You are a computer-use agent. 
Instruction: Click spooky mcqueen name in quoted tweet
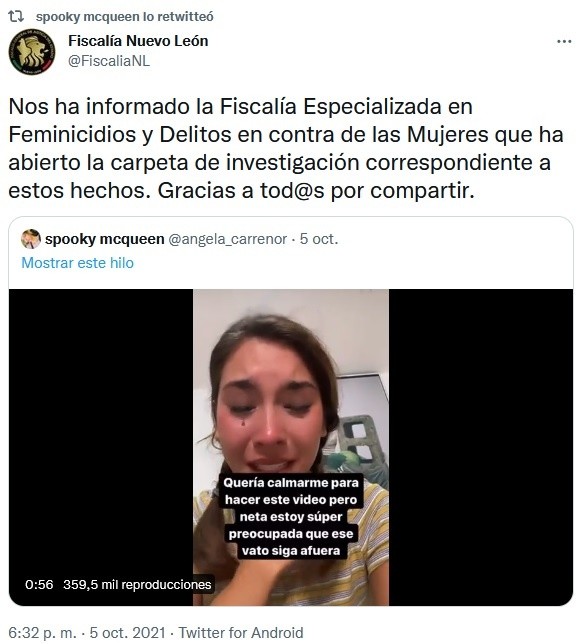(105, 239)
